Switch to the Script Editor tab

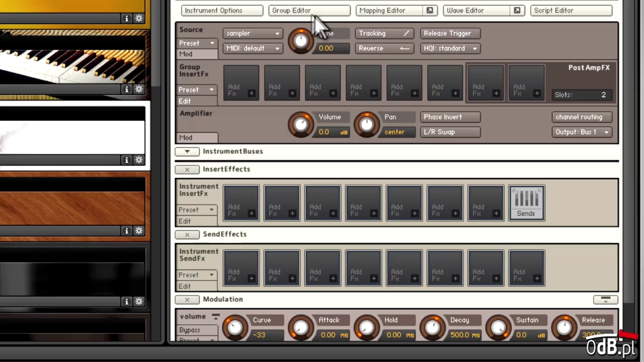(x=571, y=10)
